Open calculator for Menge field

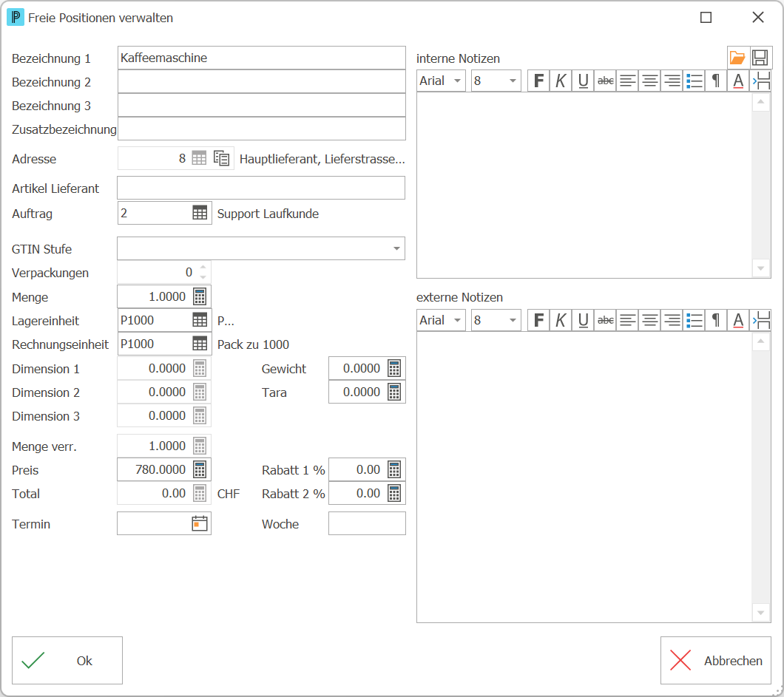point(200,296)
